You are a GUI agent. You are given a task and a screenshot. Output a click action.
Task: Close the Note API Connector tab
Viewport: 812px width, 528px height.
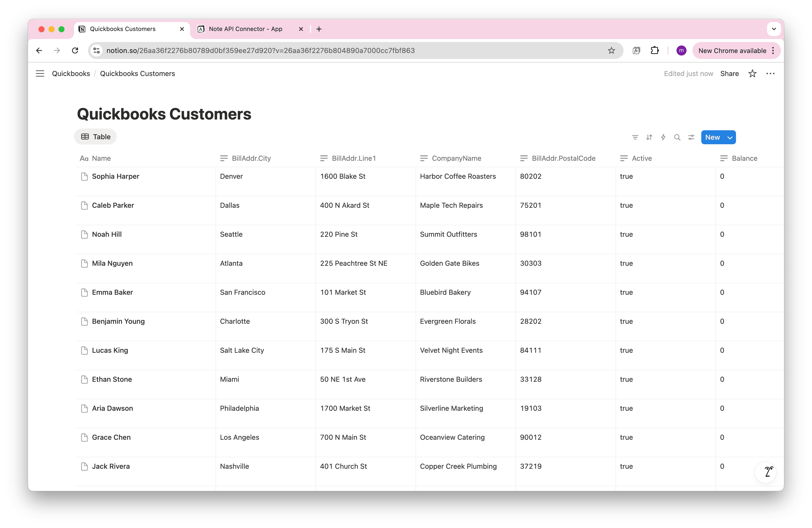coord(300,29)
